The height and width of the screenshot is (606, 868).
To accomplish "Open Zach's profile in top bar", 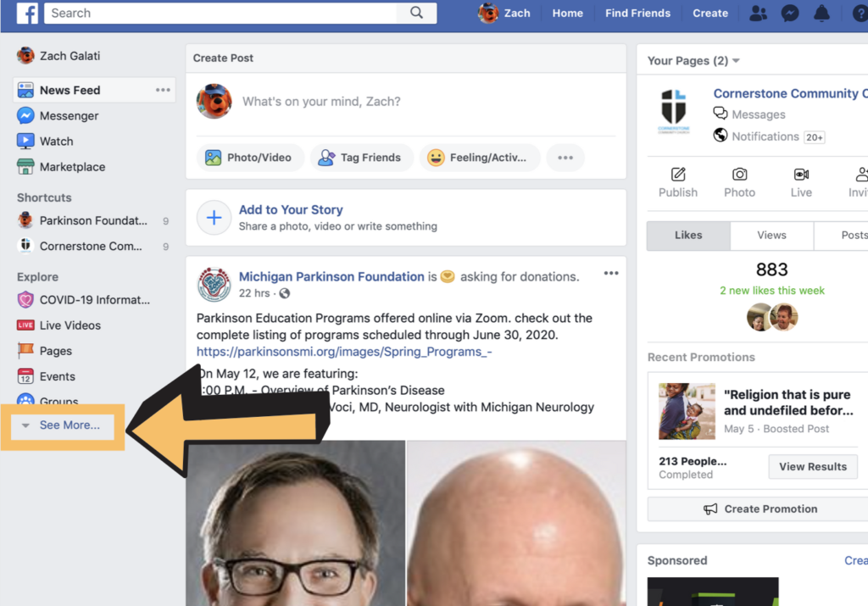I will coord(504,13).
